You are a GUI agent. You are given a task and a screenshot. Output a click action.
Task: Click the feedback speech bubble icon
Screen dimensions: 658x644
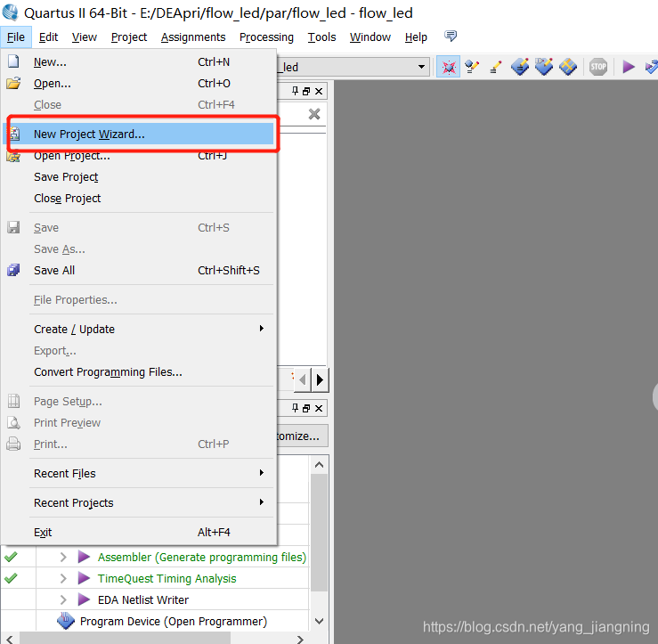[451, 37]
